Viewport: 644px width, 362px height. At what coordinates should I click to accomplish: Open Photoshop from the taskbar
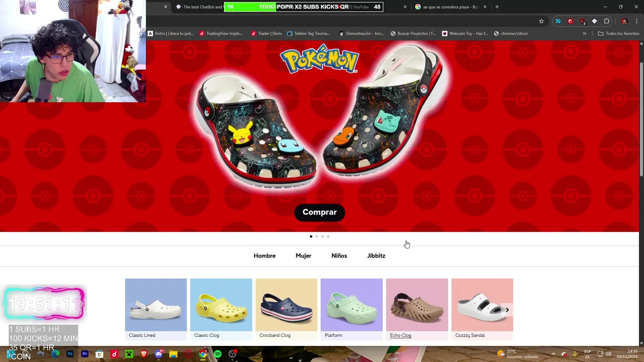[70, 354]
